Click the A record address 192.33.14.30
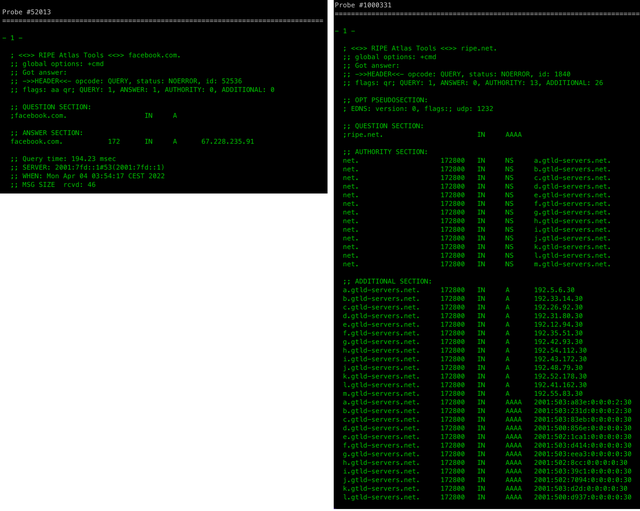The width and height of the screenshot is (640, 511). 558,298
